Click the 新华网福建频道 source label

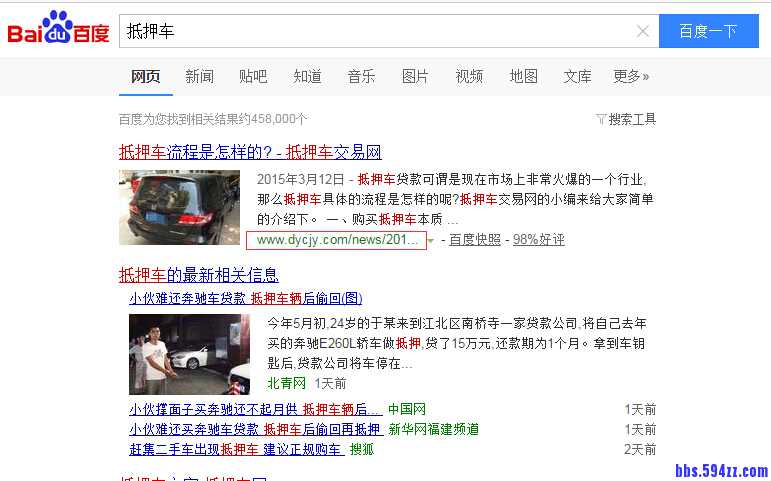433,429
